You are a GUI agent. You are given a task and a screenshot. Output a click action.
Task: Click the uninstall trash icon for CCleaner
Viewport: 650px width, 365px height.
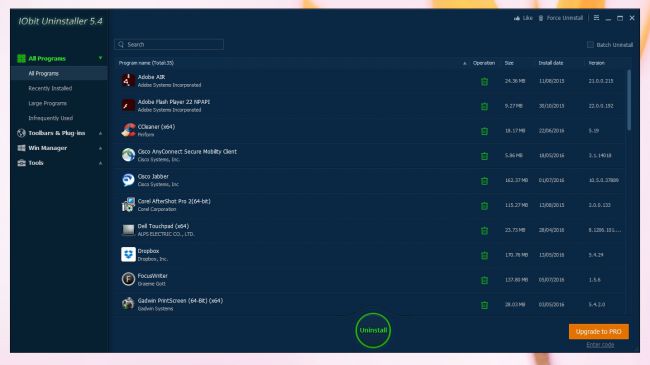[x=484, y=131]
